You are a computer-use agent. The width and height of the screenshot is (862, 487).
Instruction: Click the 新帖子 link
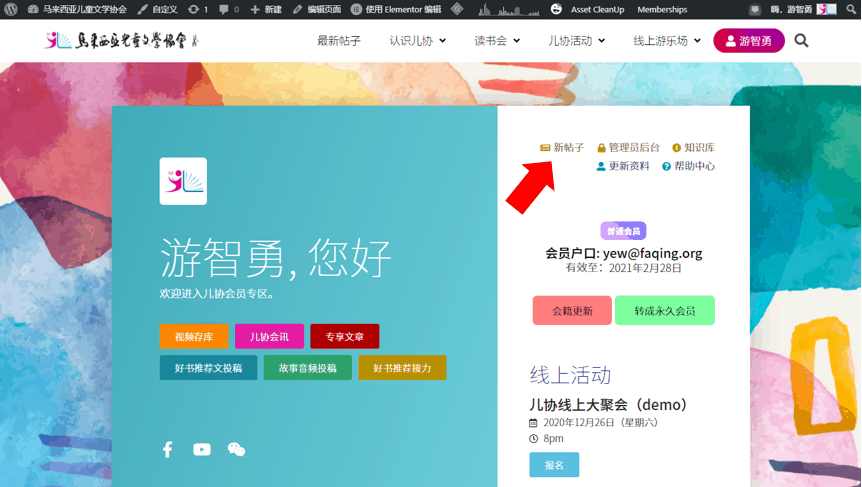click(x=568, y=148)
